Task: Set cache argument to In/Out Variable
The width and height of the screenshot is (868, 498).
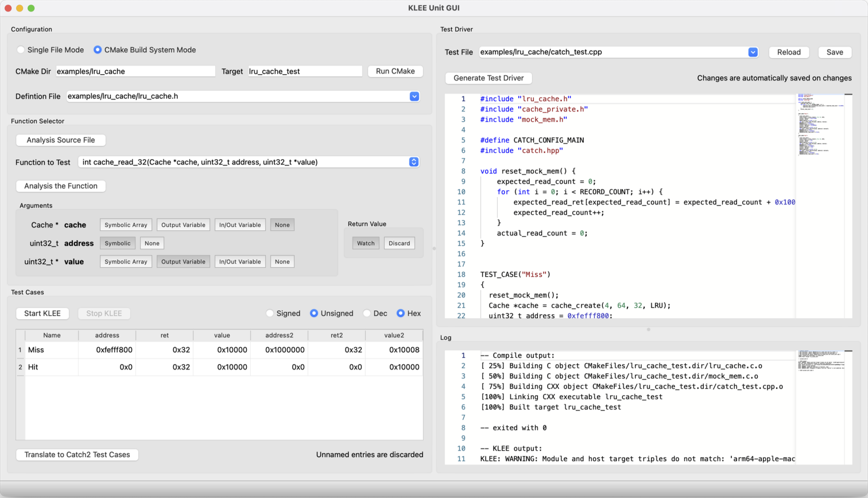Action: pyautogui.click(x=240, y=225)
